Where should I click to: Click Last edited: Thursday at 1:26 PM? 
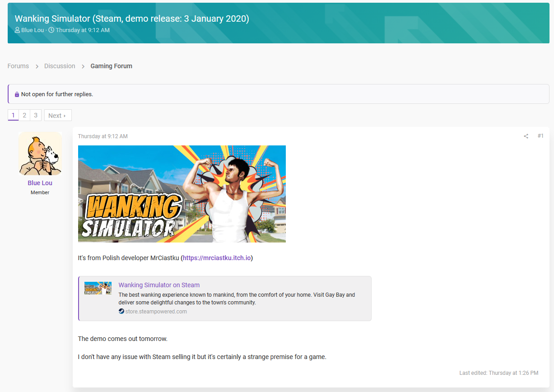pos(499,373)
